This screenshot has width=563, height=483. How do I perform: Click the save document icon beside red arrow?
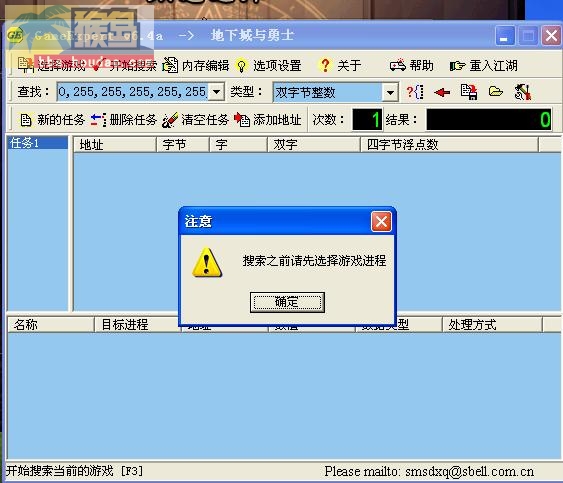coord(469,92)
